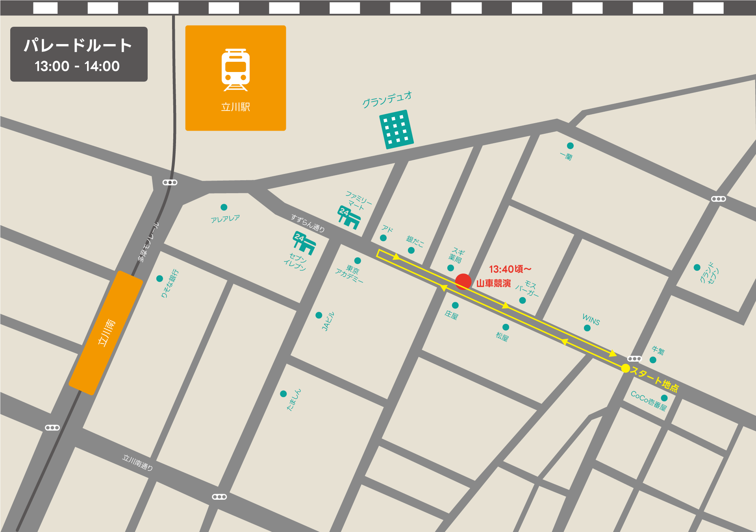Click the グランデュオ building icon
Image resolution: width=756 pixels, height=532 pixels.
[396, 129]
